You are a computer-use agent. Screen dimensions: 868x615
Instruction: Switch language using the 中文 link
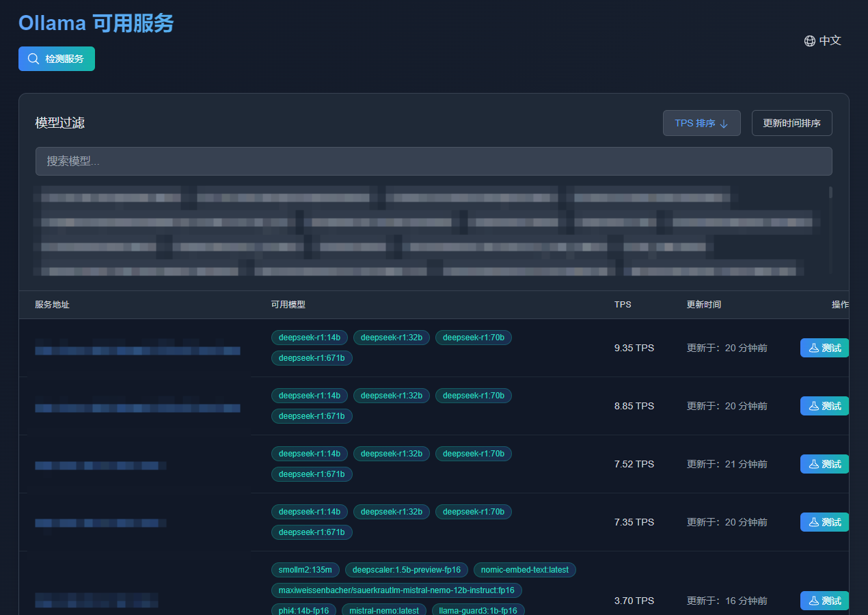pyautogui.click(x=829, y=40)
